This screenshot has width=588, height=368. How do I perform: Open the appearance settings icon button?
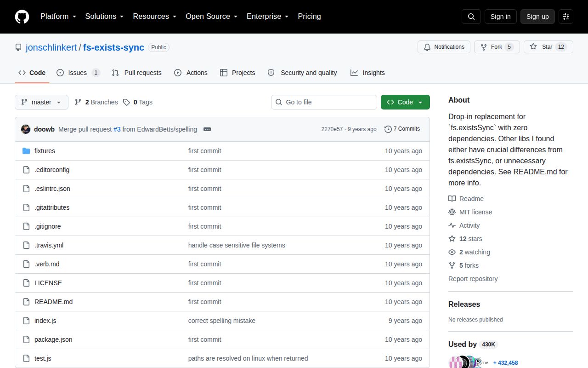[566, 17]
